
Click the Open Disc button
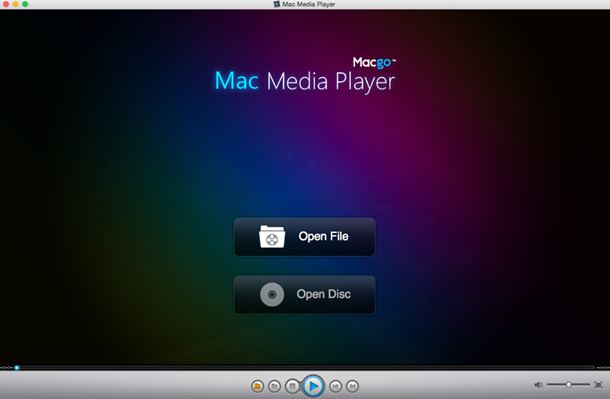pos(304,294)
